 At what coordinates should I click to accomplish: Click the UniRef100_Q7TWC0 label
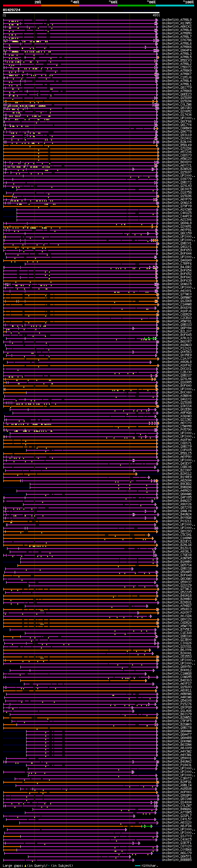point(177,294)
